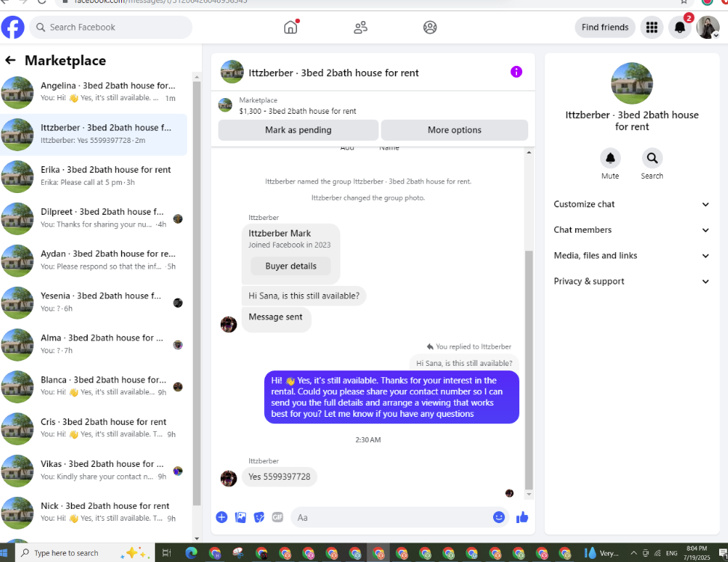
Task: Click the 'Yes 5599397728' message bubble
Action: (x=280, y=477)
